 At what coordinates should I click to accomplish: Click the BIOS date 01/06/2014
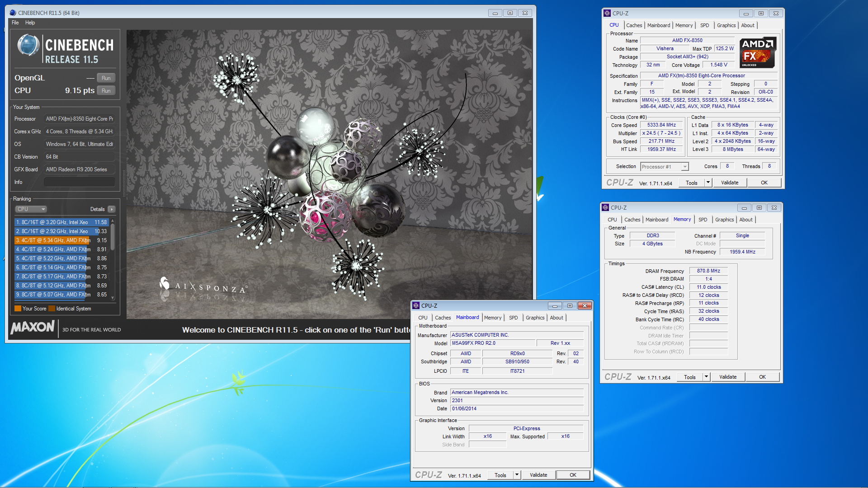(x=517, y=408)
